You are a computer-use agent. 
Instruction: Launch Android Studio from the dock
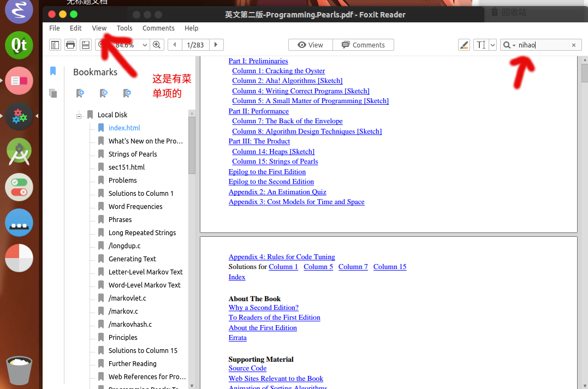19,152
